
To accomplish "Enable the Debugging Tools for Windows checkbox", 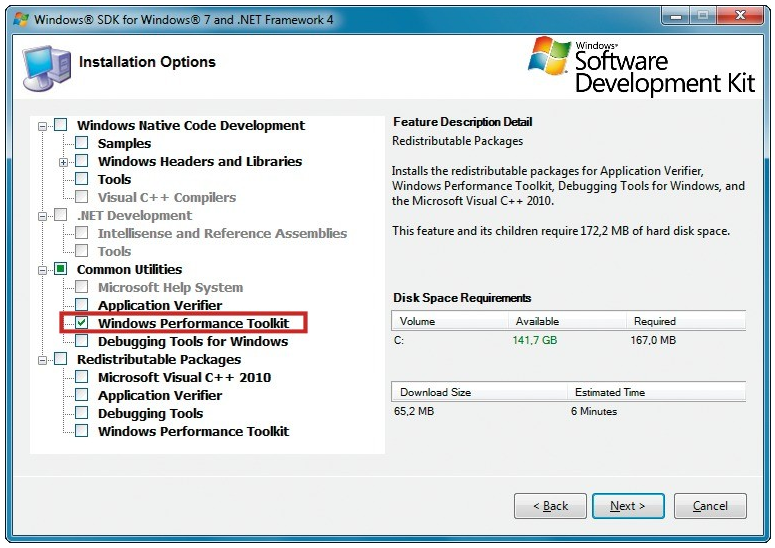I will pos(82,341).
